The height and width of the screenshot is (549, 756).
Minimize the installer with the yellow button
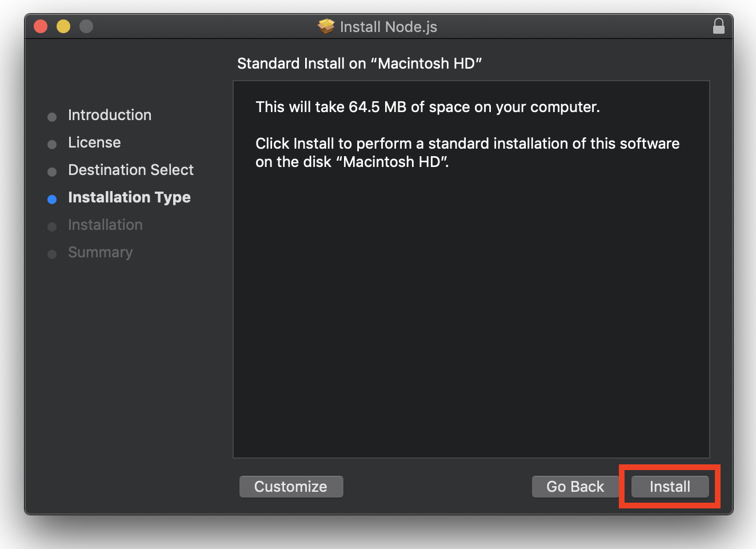coord(63,26)
